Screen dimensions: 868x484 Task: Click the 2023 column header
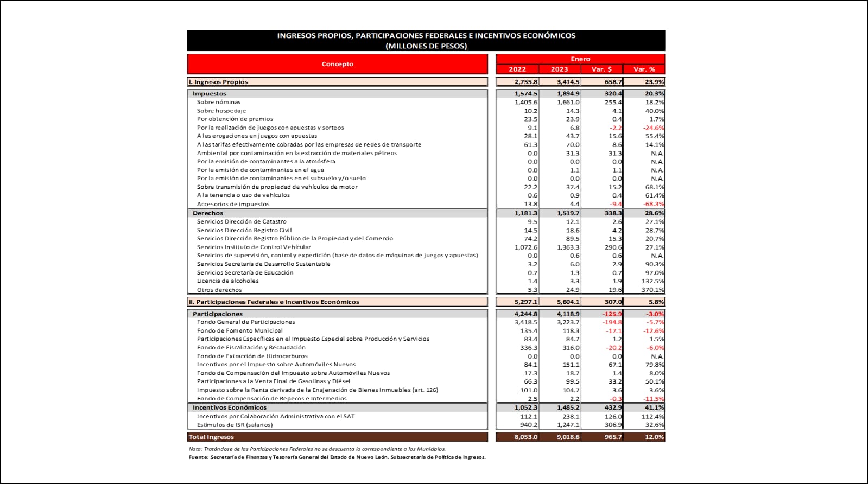click(559, 69)
